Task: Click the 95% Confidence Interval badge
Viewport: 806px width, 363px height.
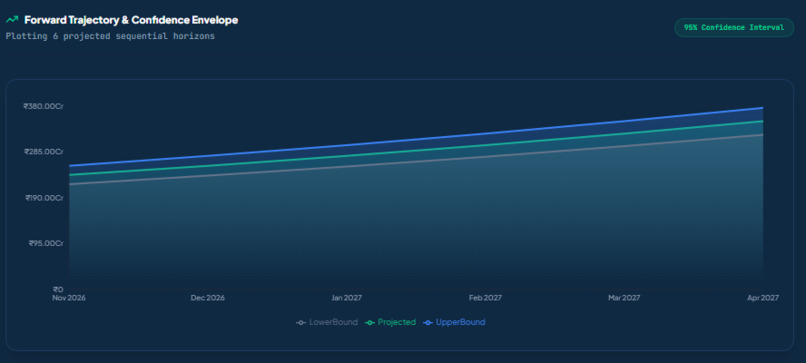Action: tap(734, 28)
